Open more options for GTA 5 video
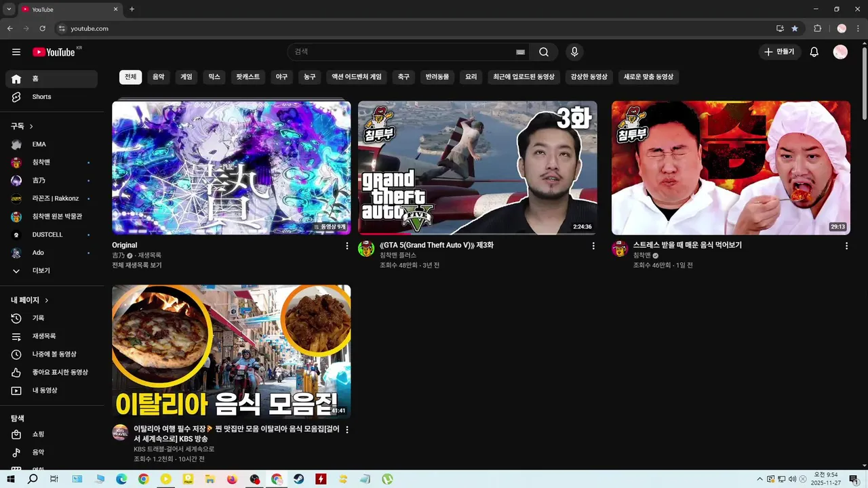This screenshot has height=488, width=868. tap(593, 246)
